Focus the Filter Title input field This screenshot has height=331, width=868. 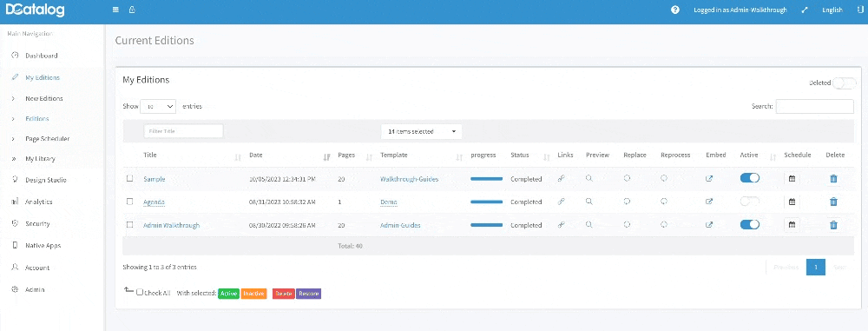(x=183, y=131)
